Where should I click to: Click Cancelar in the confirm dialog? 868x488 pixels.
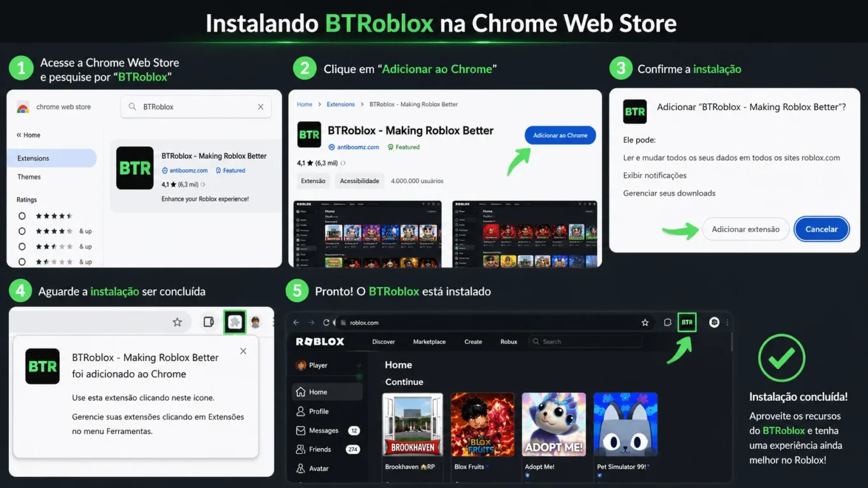(822, 229)
